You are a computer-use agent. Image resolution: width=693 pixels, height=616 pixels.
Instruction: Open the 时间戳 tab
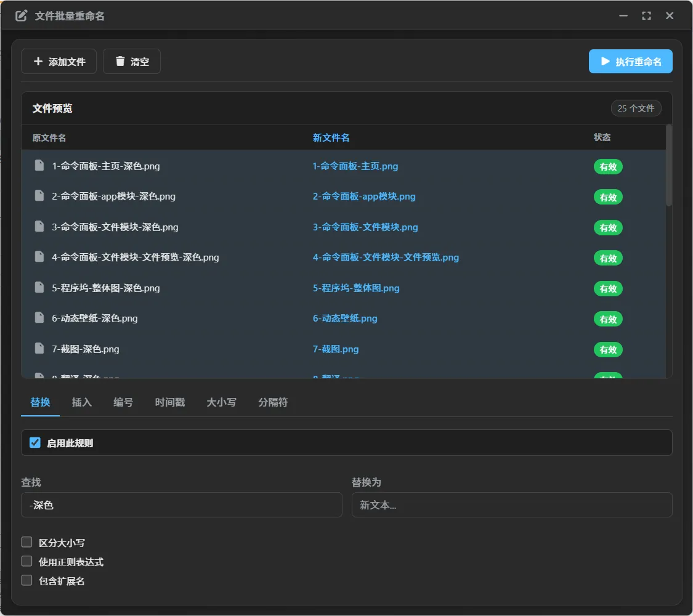(x=170, y=402)
